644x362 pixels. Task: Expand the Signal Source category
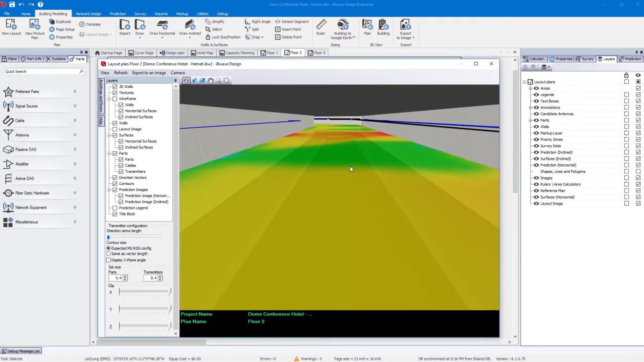[75, 106]
